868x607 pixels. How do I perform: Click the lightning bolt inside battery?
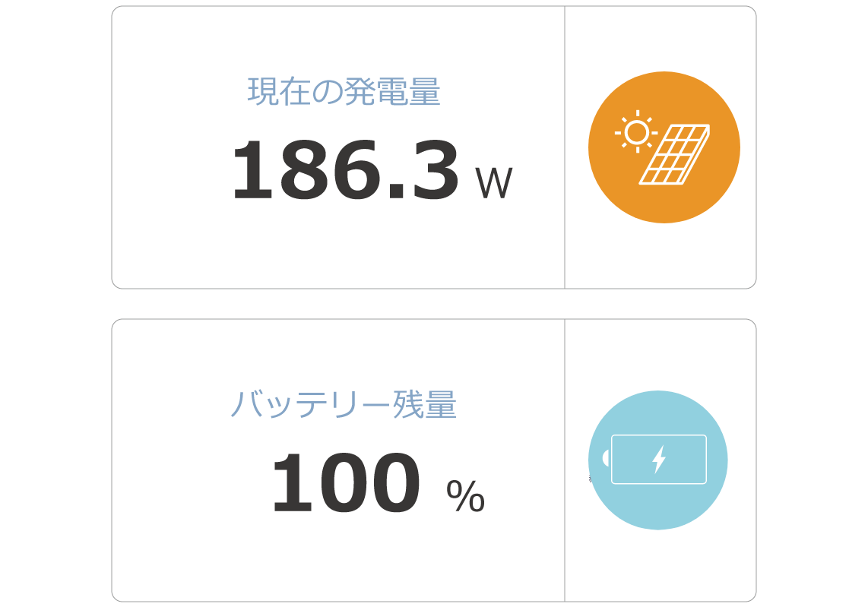(x=658, y=460)
